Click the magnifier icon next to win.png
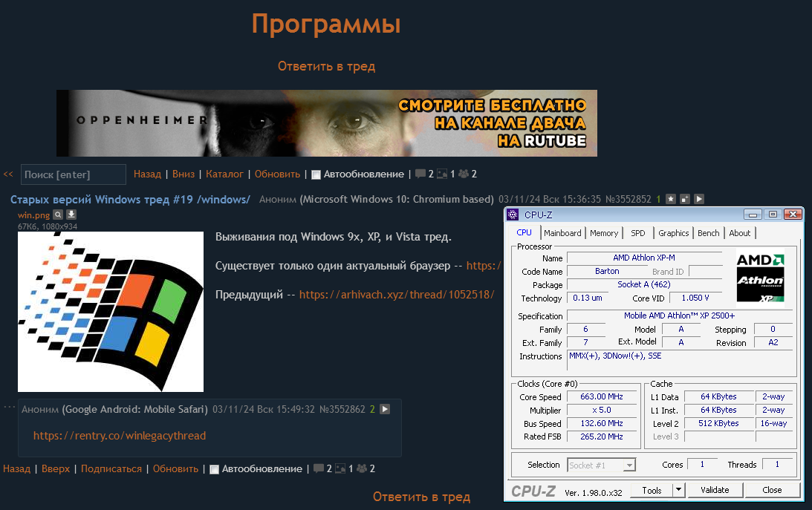This screenshot has width=812, height=510. point(58,214)
